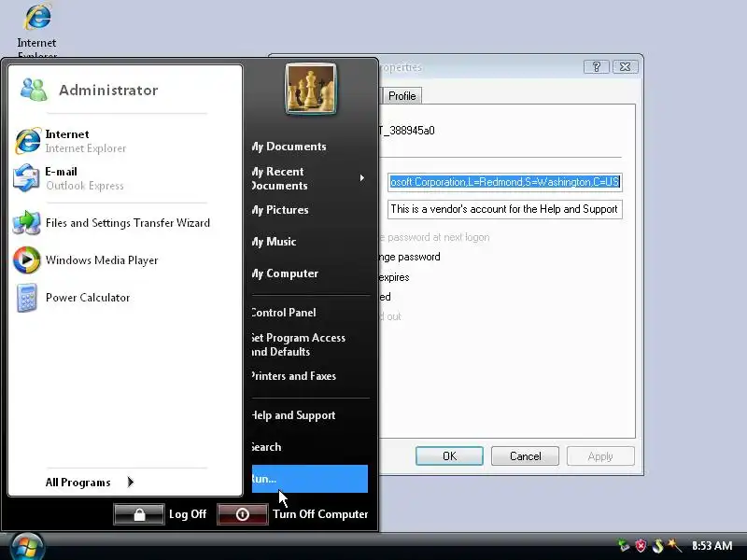
Task: Open My Computer
Action: [285, 273]
